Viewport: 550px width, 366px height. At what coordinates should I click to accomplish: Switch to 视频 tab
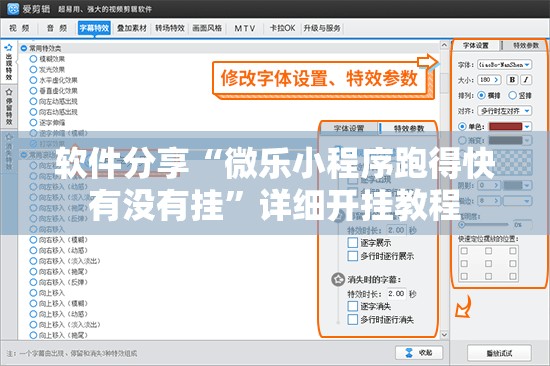19,28
